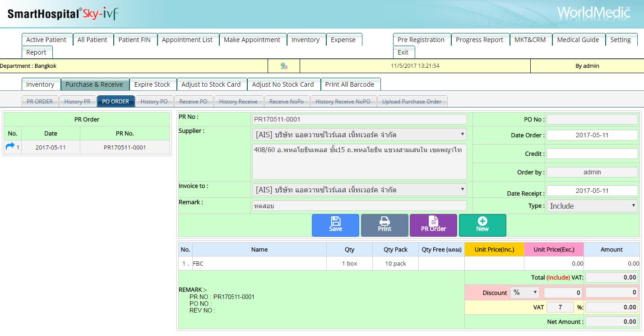Click the Order by field
Image resolution: width=644 pixels, height=336 pixels.
point(592,172)
